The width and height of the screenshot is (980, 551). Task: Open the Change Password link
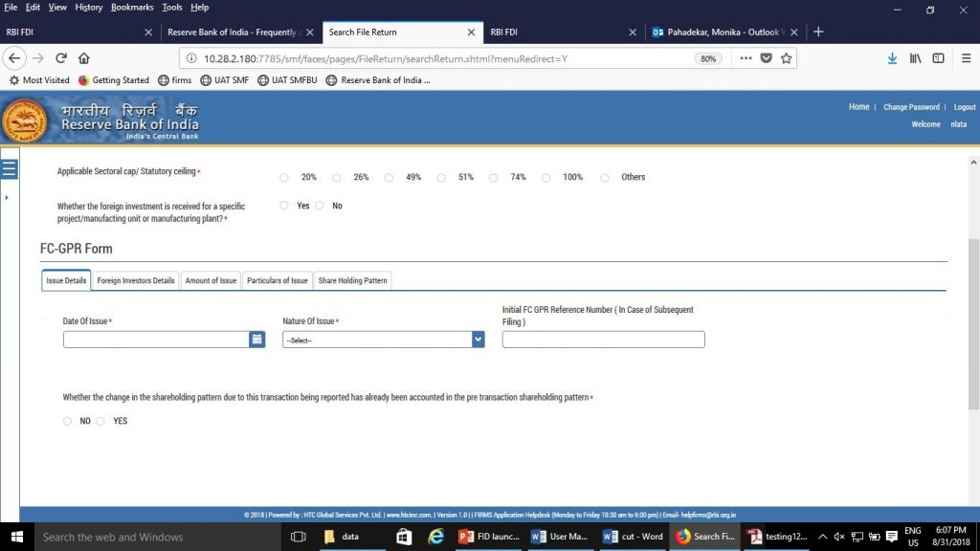(x=911, y=106)
